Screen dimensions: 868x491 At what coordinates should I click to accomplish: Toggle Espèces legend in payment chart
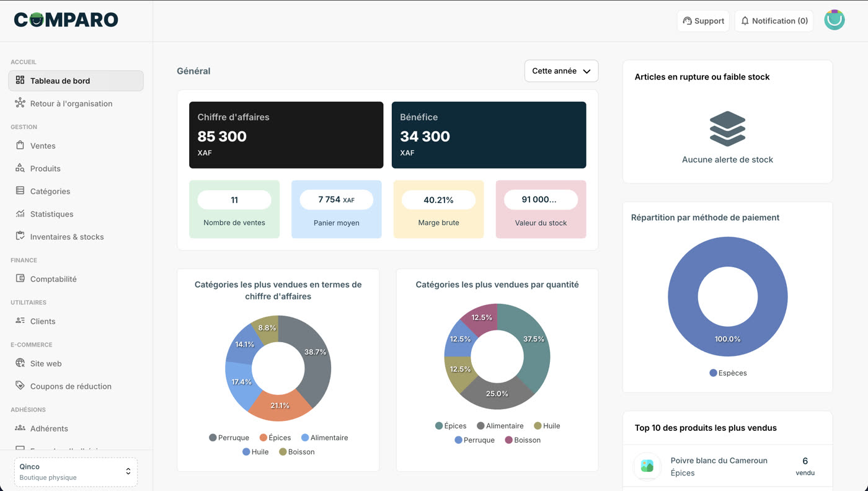pyautogui.click(x=728, y=373)
